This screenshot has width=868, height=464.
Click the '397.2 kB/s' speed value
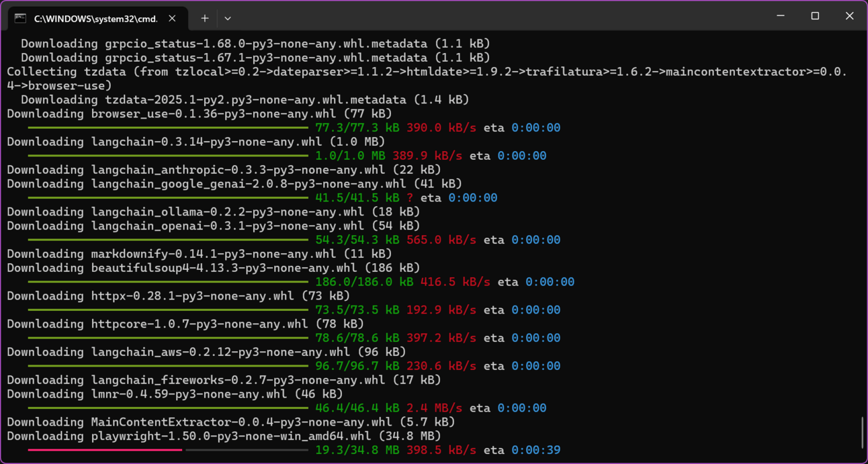pyautogui.click(x=441, y=338)
